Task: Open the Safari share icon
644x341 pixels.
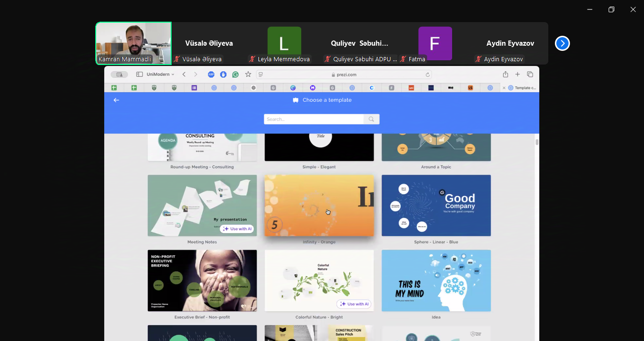Action: tap(505, 74)
